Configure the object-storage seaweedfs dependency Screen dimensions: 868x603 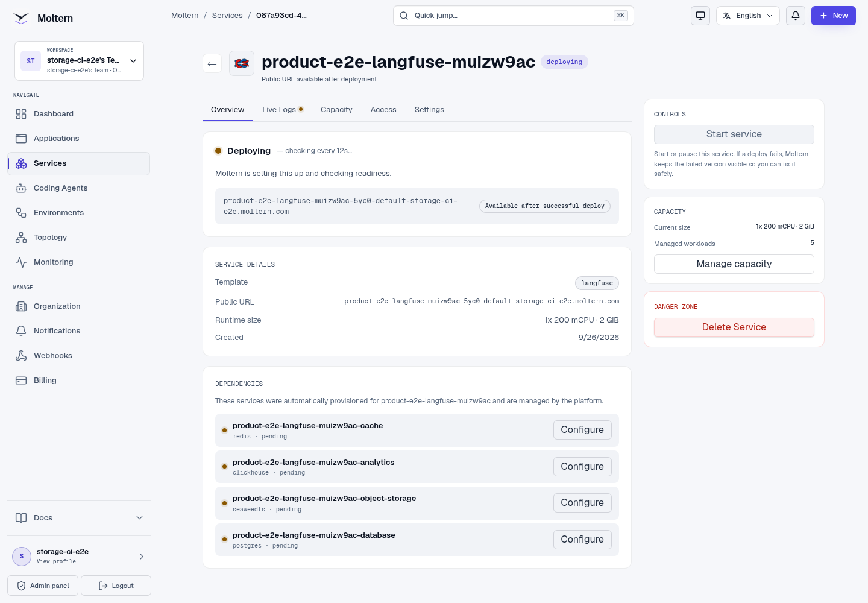click(582, 503)
